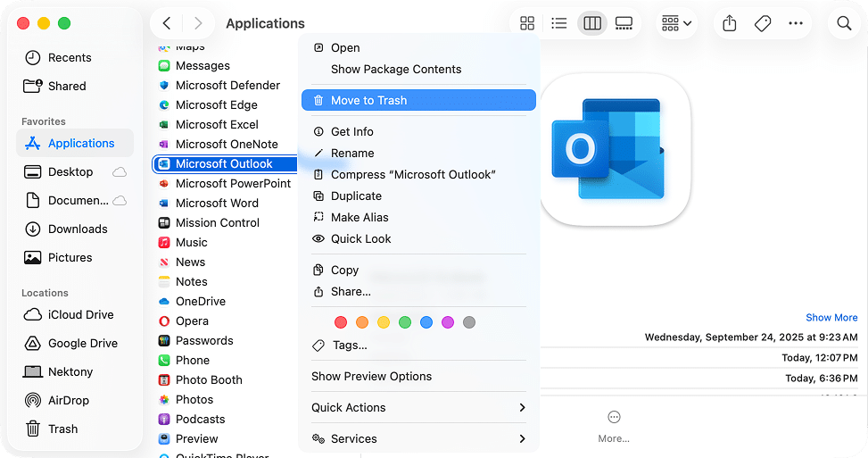
Task: Choose Share… in the context menu
Action: (418, 291)
